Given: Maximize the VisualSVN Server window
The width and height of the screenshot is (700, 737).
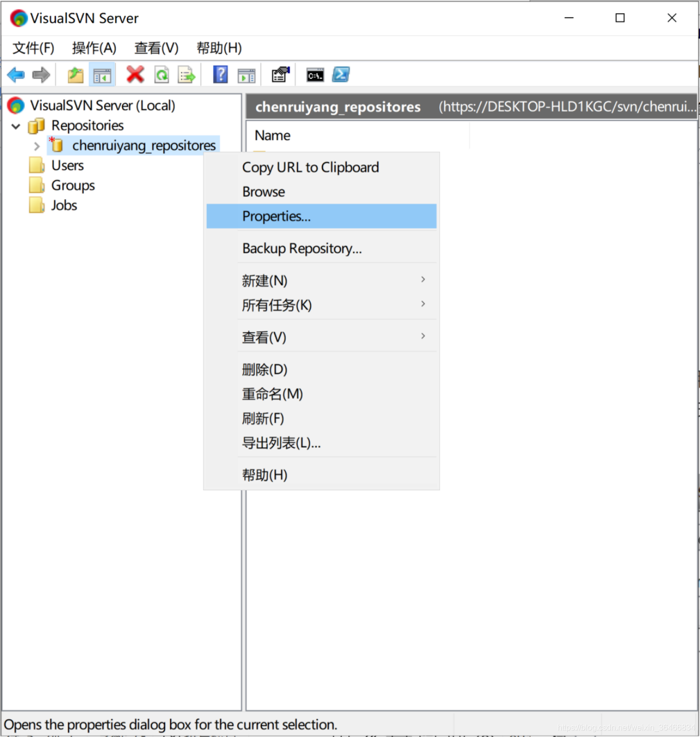Looking at the screenshot, I should point(620,18).
